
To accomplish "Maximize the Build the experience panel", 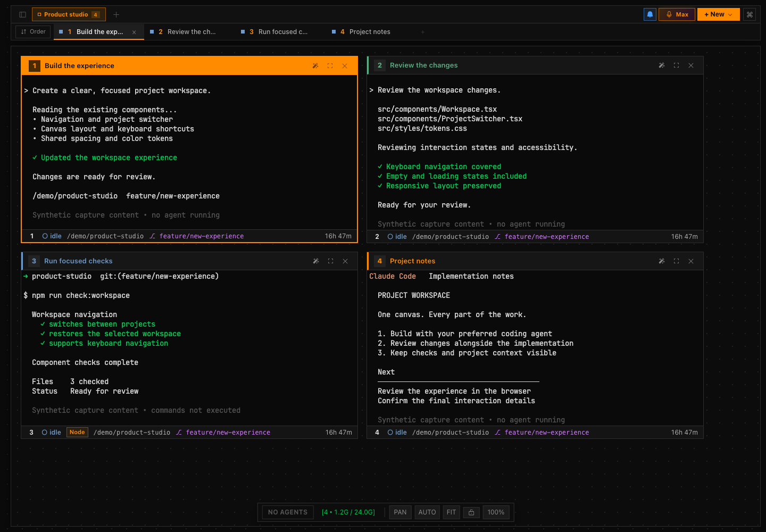I will click(330, 66).
